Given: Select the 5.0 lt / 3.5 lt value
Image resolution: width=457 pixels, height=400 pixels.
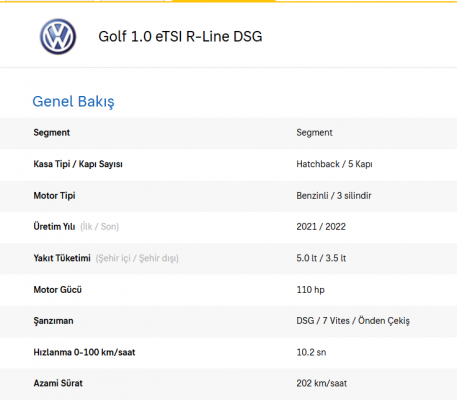Looking at the screenshot, I should tap(321, 258).
